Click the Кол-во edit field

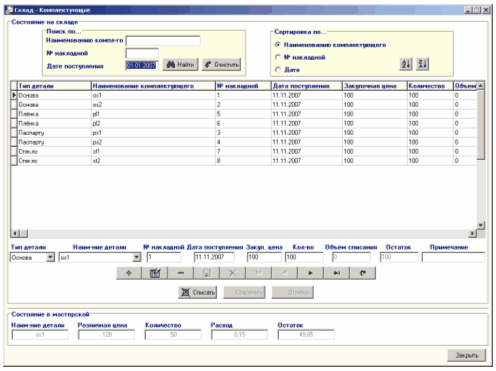tap(304, 257)
